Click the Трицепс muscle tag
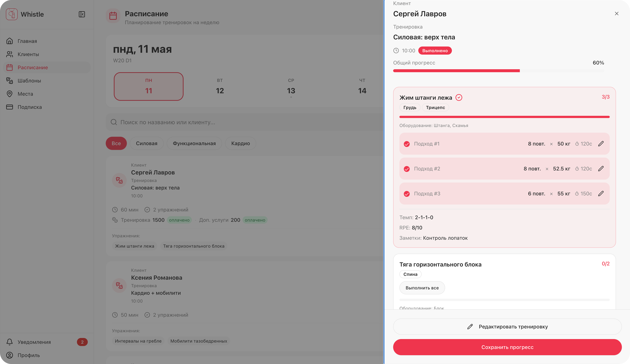 tap(435, 108)
